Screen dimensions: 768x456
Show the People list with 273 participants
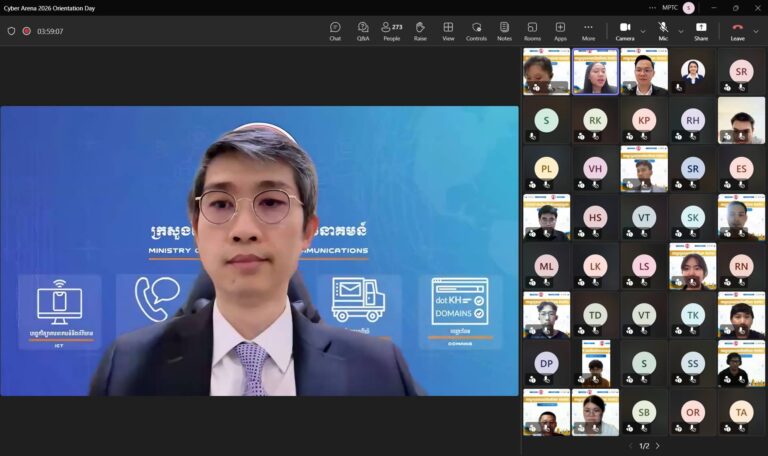point(391,31)
